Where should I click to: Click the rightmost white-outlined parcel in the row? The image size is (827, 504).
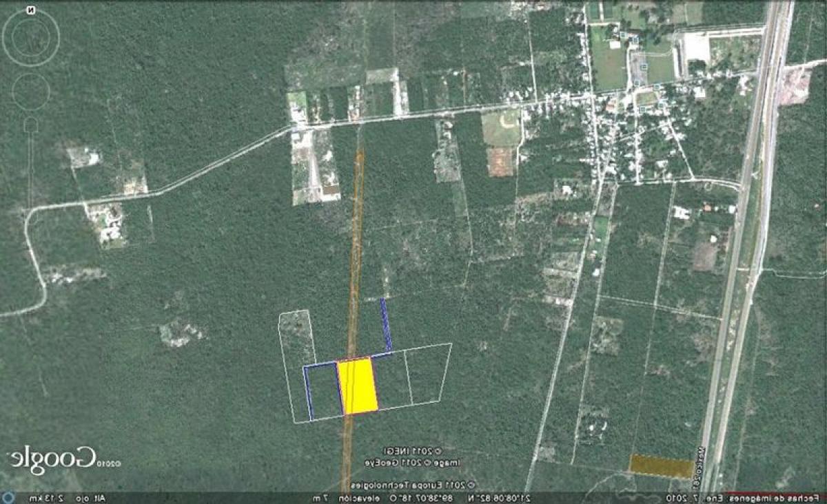[427, 374]
